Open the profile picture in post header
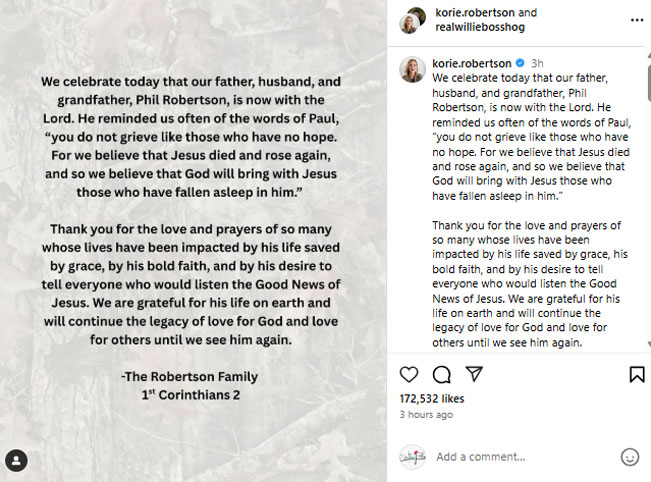 [412, 20]
